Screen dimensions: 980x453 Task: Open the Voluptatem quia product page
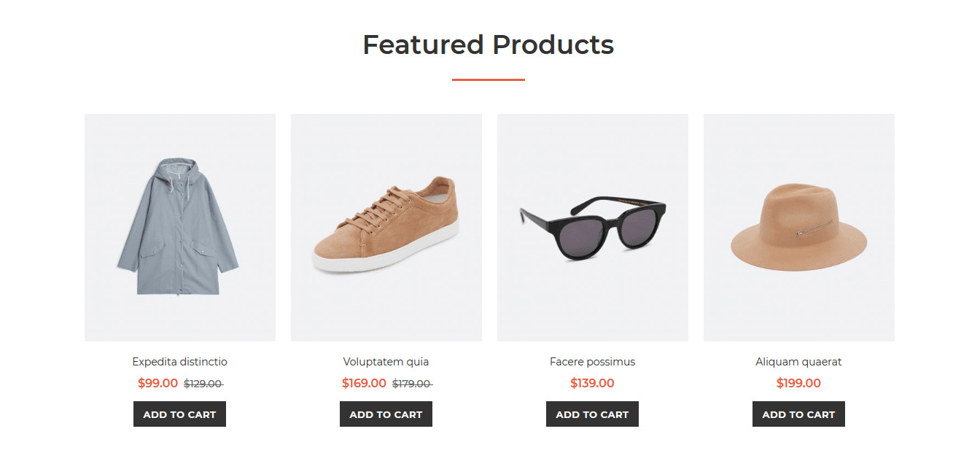click(386, 361)
